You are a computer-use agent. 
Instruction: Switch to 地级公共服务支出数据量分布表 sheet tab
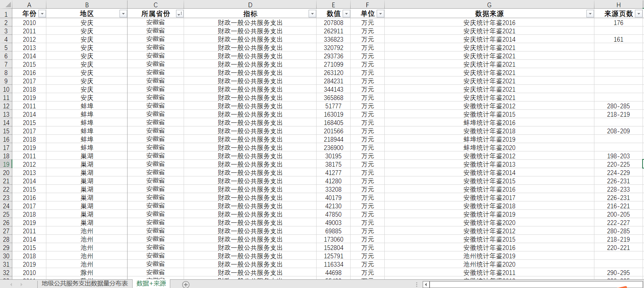(85, 283)
